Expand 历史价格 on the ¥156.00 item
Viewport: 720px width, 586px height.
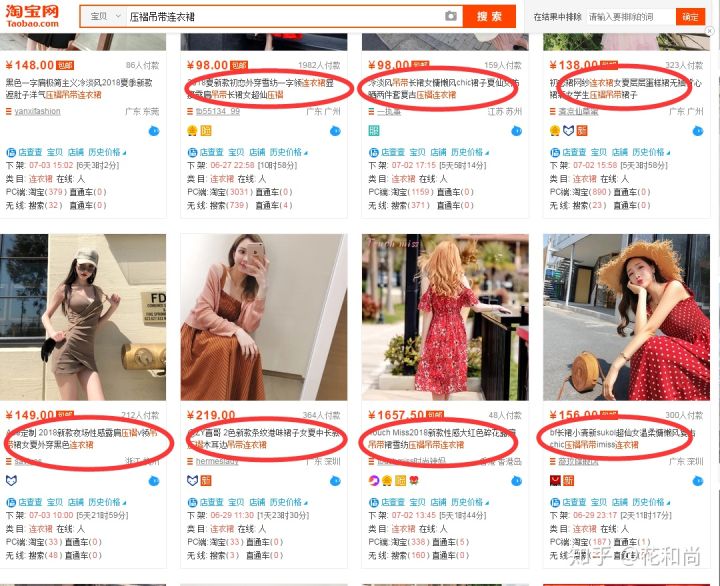651,502
